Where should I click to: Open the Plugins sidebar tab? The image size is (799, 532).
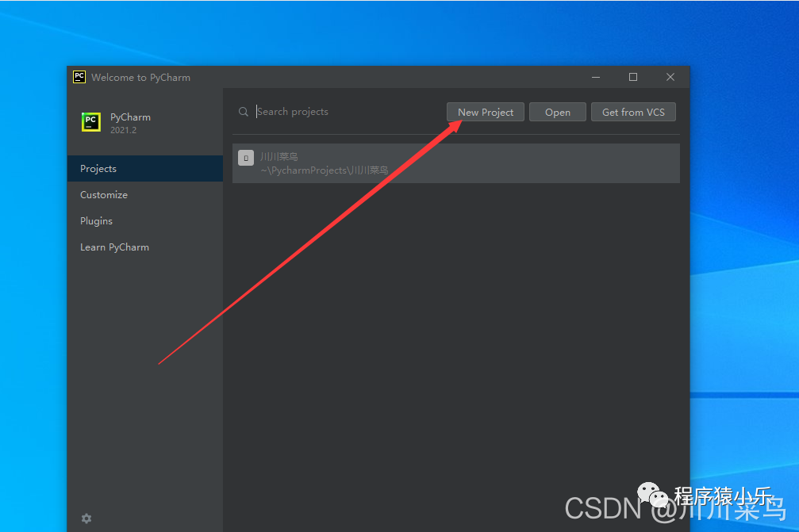coord(144,221)
